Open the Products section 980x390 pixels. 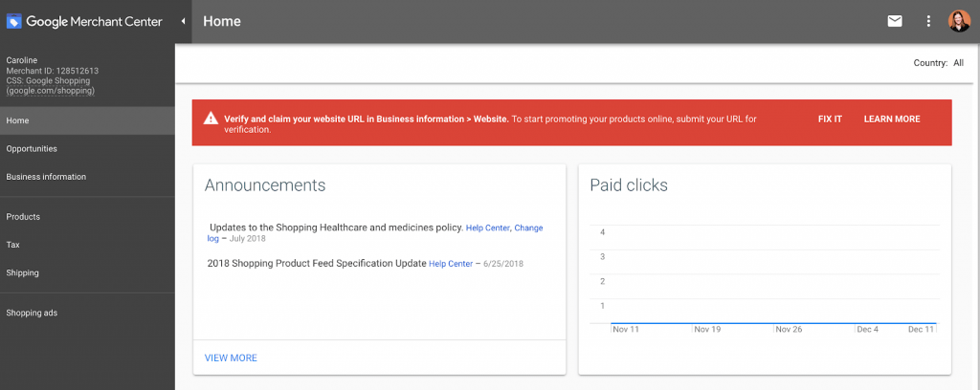[23, 217]
